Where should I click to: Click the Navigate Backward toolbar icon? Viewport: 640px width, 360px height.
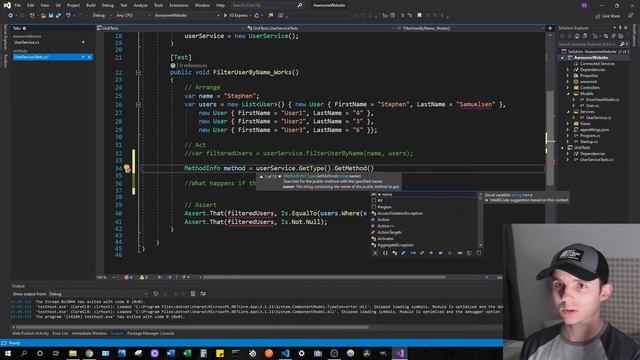click(11, 16)
